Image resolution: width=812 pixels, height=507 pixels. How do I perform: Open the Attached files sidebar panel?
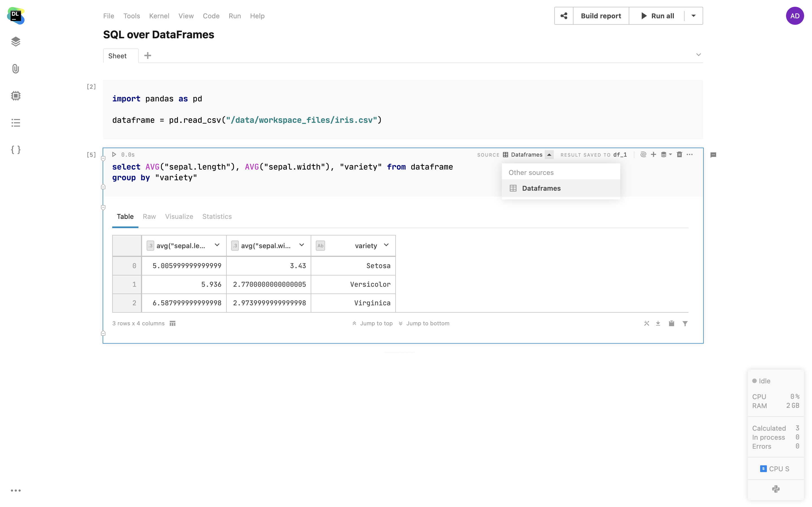[x=16, y=69]
